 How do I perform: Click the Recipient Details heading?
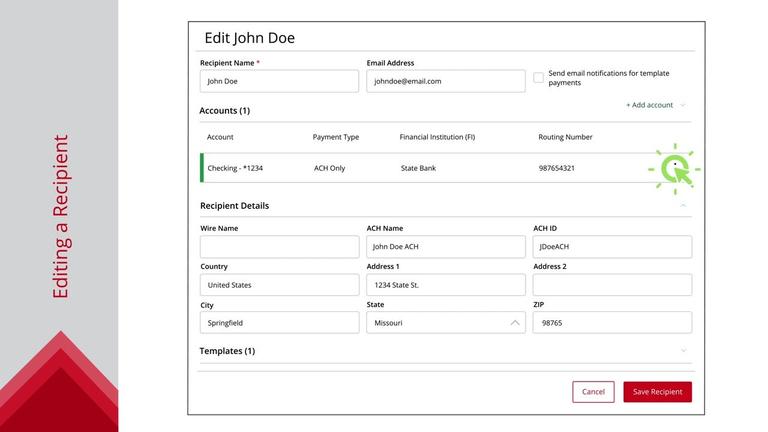(235, 206)
